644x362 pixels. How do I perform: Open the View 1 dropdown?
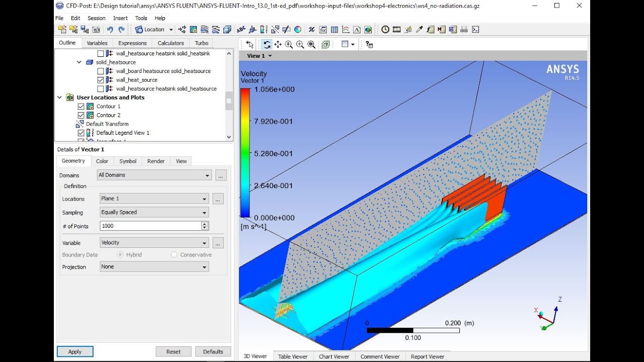pyautogui.click(x=259, y=56)
